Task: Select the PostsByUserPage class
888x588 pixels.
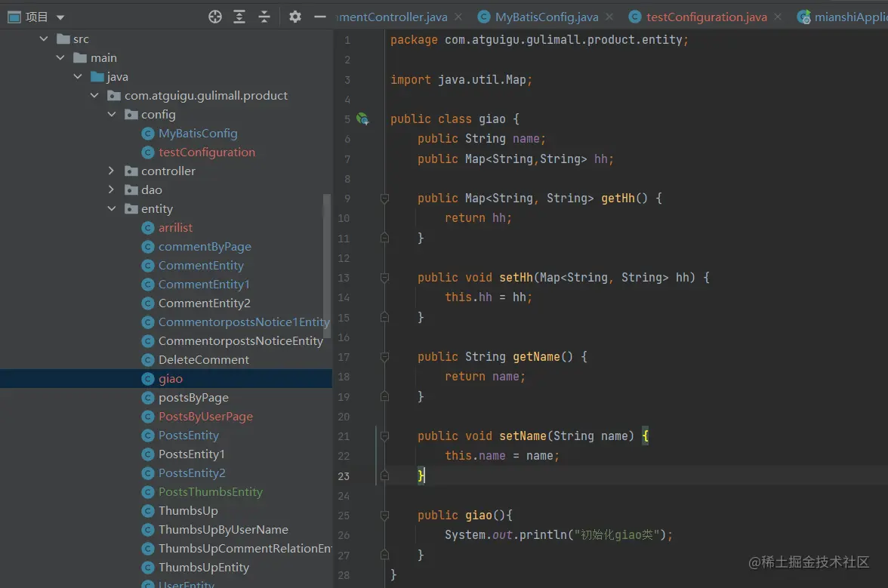Action: pyautogui.click(x=205, y=417)
